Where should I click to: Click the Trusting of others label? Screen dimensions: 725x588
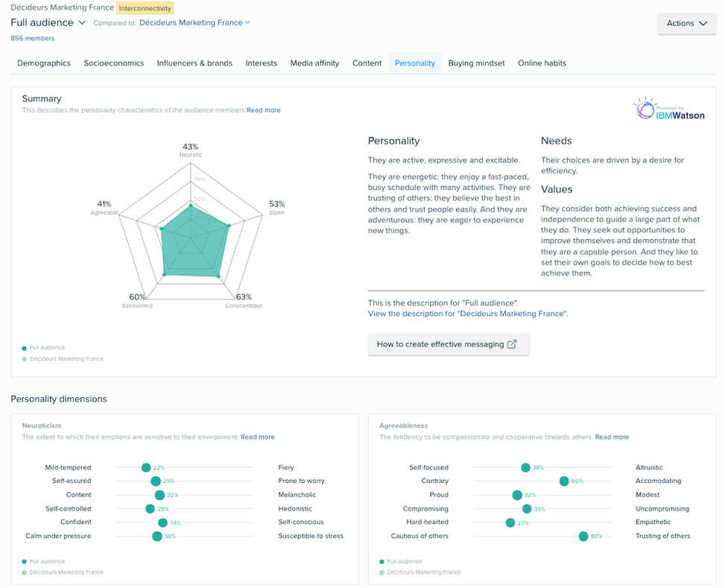coord(662,536)
